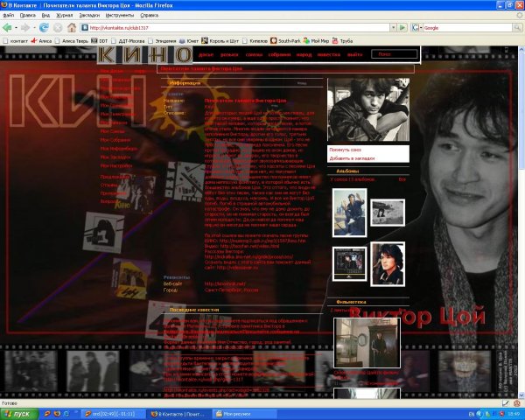Click the Пуск Start button
Image resolution: width=525 pixels, height=420 pixels.
(19, 414)
